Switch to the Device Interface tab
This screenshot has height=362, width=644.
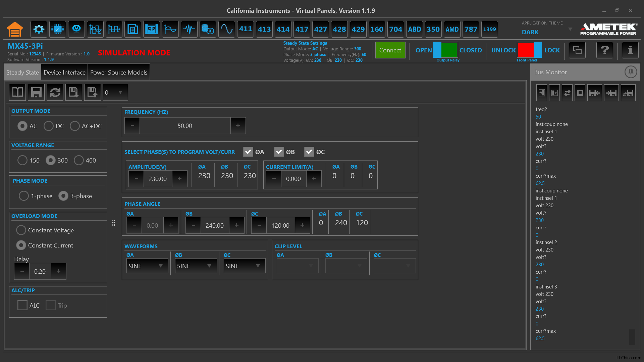click(x=64, y=72)
